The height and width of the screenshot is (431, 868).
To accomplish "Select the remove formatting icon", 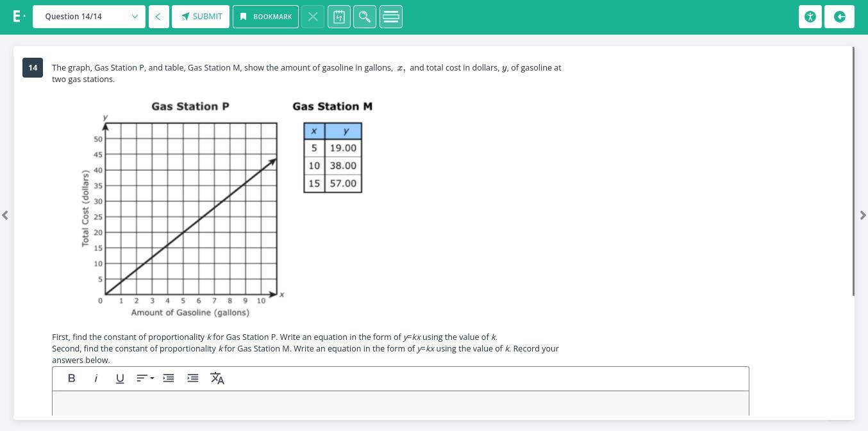I will (217, 378).
